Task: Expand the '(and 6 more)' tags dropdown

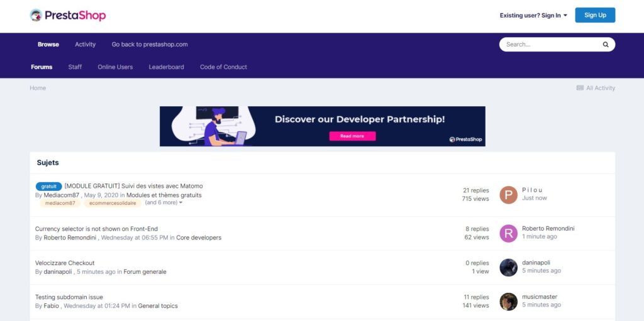Action: tap(164, 202)
